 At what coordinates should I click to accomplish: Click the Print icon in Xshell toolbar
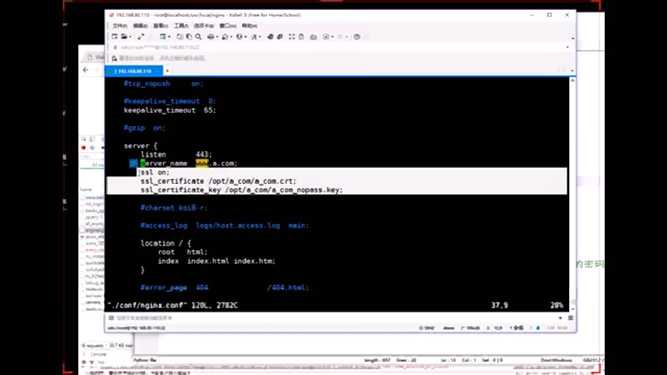click(211, 37)
